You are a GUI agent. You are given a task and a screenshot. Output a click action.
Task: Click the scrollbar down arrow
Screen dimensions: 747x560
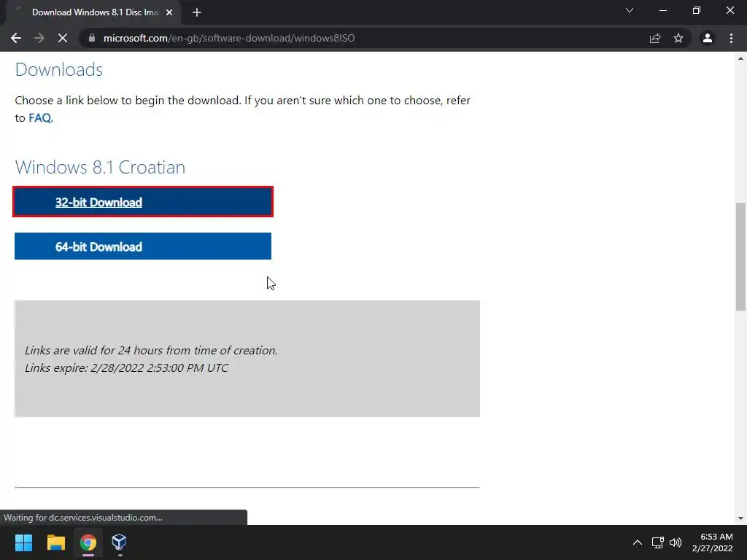pyautogui.click(x=740, y=518)
